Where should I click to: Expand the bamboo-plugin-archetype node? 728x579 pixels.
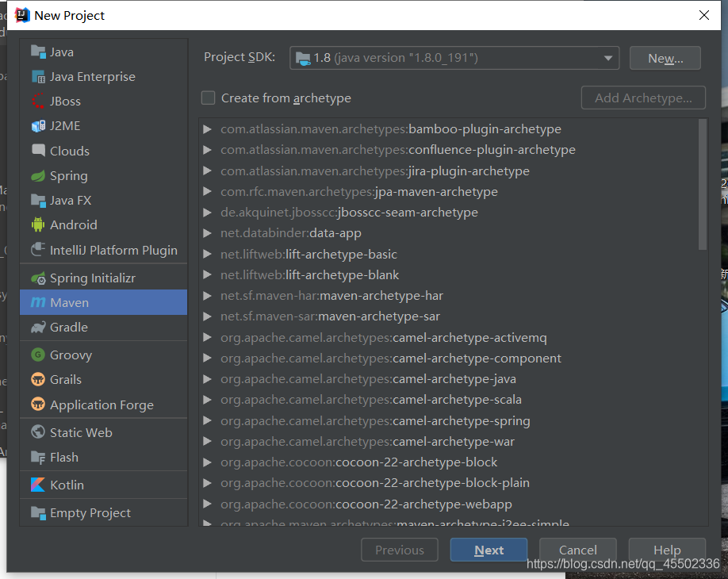(207, 129)
